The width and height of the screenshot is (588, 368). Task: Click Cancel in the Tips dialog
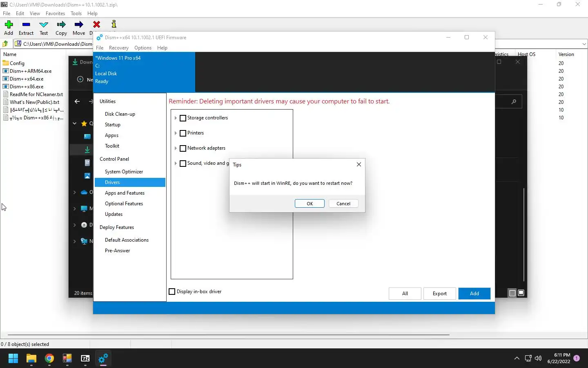[343, 204]
